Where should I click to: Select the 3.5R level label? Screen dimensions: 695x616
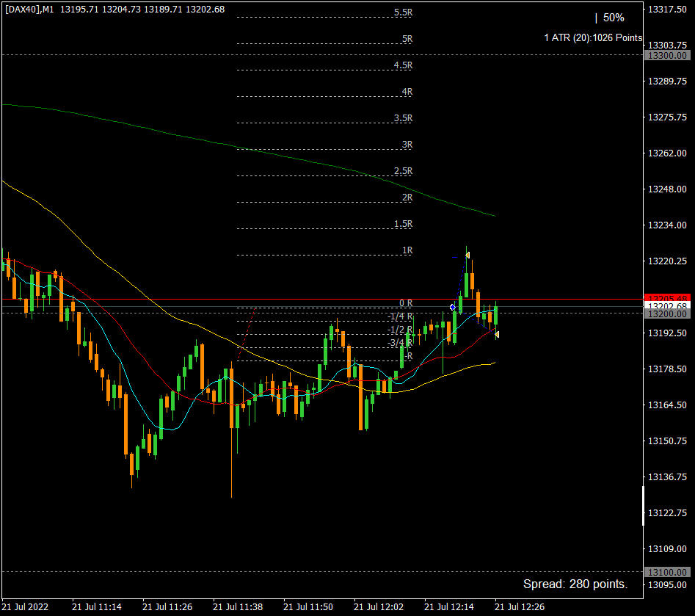tap(403, 118)
